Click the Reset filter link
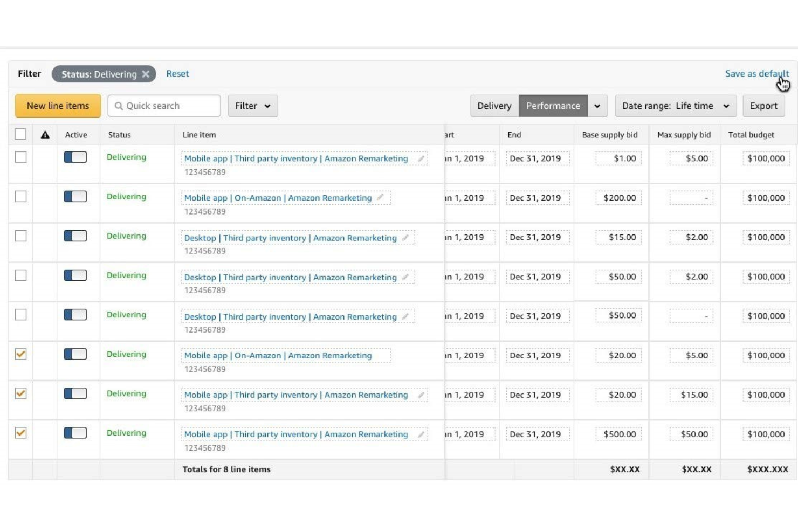This screenshot has height=532, width=798. (177, 74)
